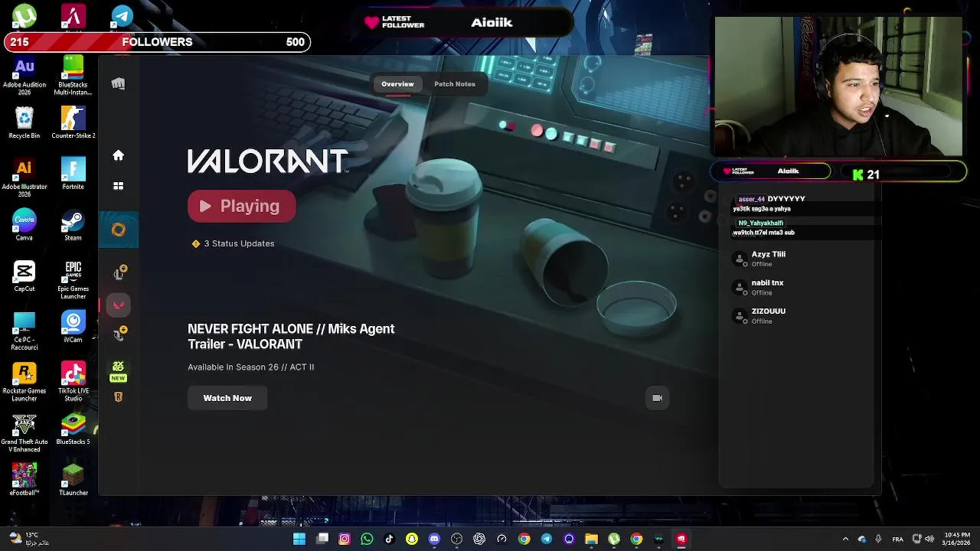Open Instagram from taskbar
Screen dimensions: 980x551
pos(345,539)
